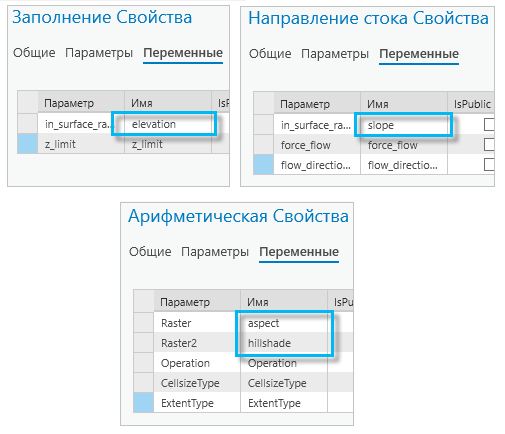The width and height of the screenshot is (505, 434).
Task: Open Параметры tab in Заполнение properties
Action: [99, 53]
